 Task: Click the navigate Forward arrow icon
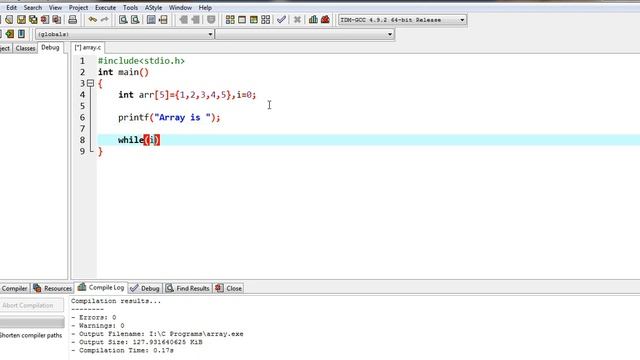(196, 20)
